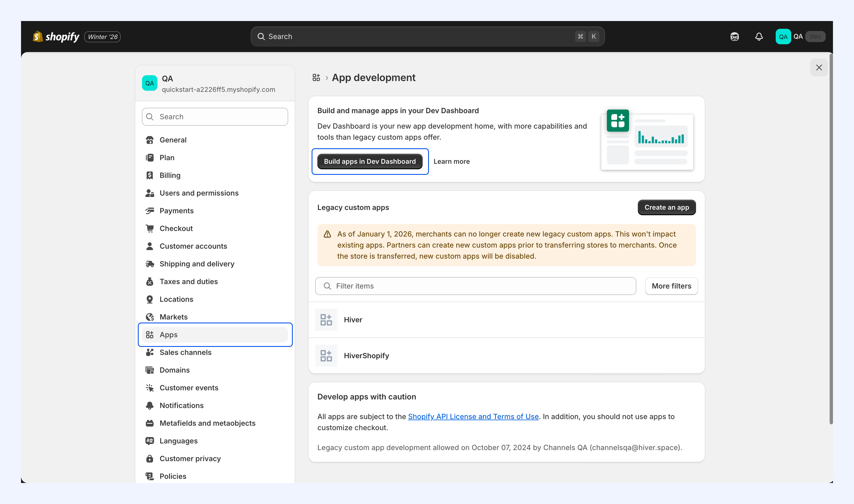854x504 pixels.
Task: Click the Shopify logo in the top bar
Action: click(56, 36)
